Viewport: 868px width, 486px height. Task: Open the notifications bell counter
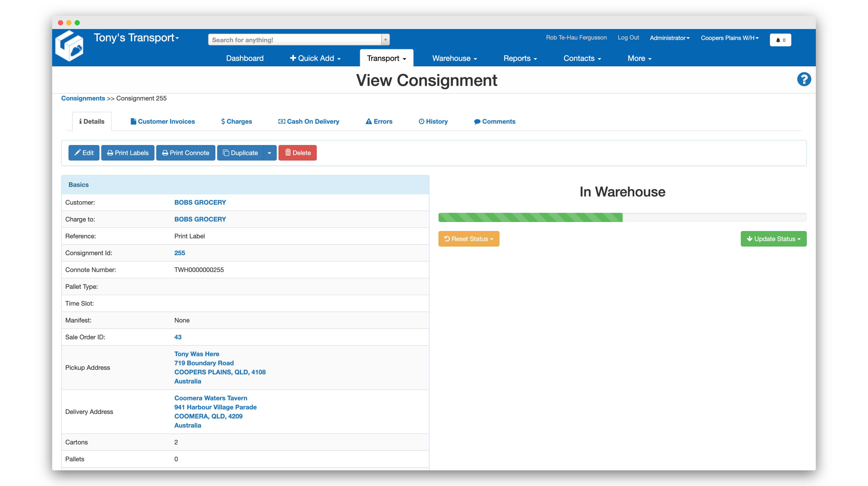pos(780,40)
